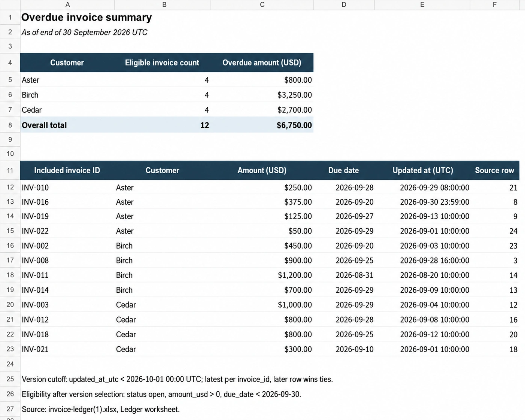Click the "Overall total" label cell
Screen dimensions: 525x420
[x=67, y=125]
